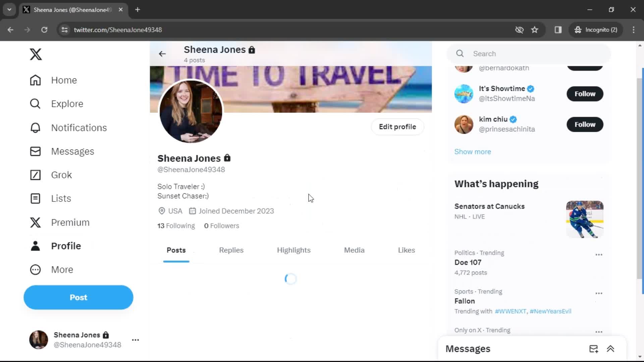Open the new message compose icon
The width and height of the screenshot is (644, 362).
pyautogui.click(x=593, y=349)
